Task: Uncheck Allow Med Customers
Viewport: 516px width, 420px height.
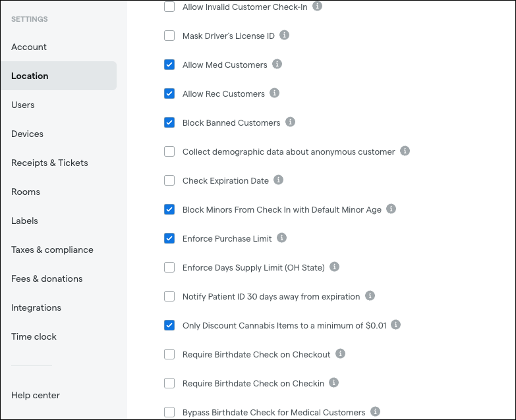Action: tap(169, 65)
